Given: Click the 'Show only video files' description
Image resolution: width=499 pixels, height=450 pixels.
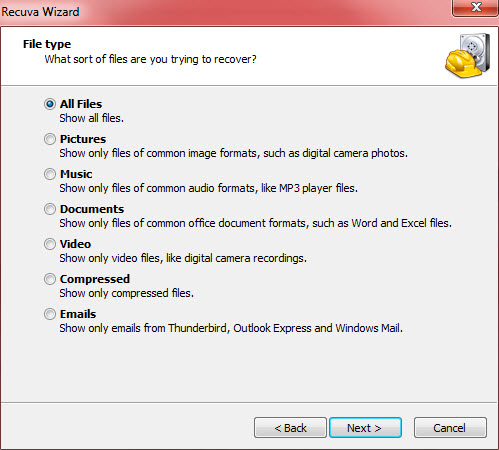Looking at the screenshot, I should click(183, 258).
